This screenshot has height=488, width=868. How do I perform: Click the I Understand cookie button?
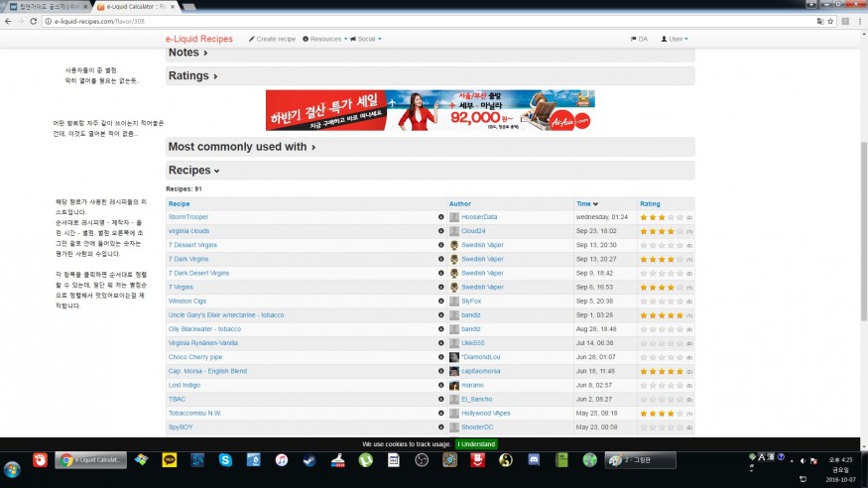476,443
